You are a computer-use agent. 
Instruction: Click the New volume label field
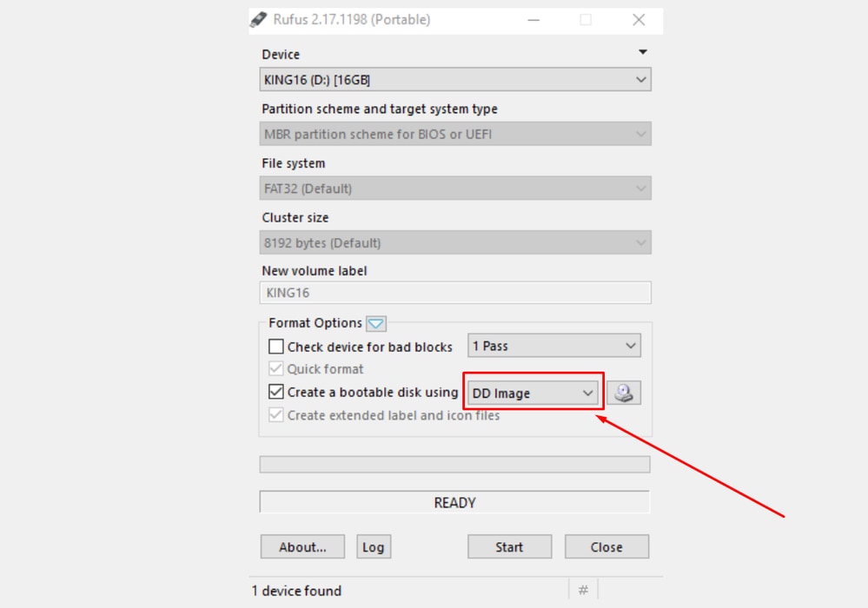tap(455, 293)
